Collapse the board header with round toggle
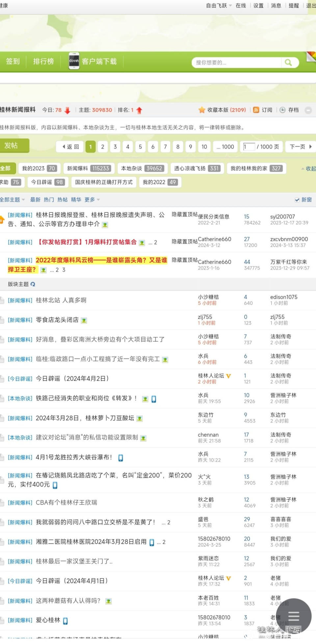Screen dimensions: 316x644 tap(308, 110)
